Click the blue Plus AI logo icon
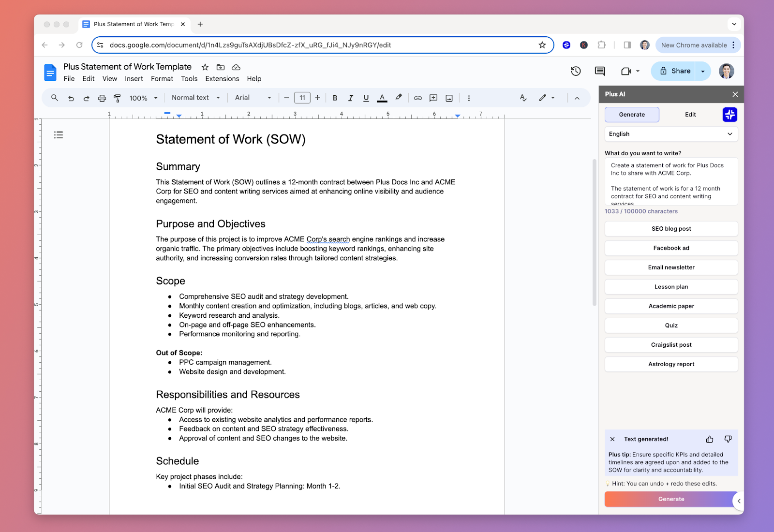The width and height of the screenshot is (774, 532). [730, 115]
